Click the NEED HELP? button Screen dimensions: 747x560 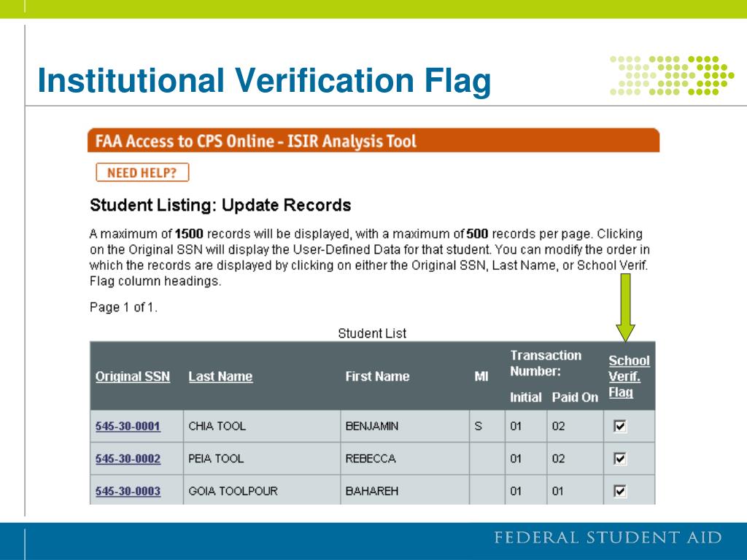pos(142,172)
